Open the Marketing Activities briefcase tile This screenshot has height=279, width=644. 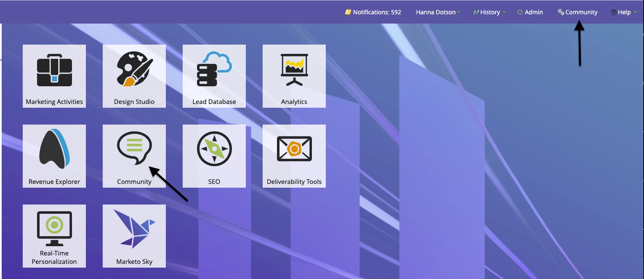[54, 76]
